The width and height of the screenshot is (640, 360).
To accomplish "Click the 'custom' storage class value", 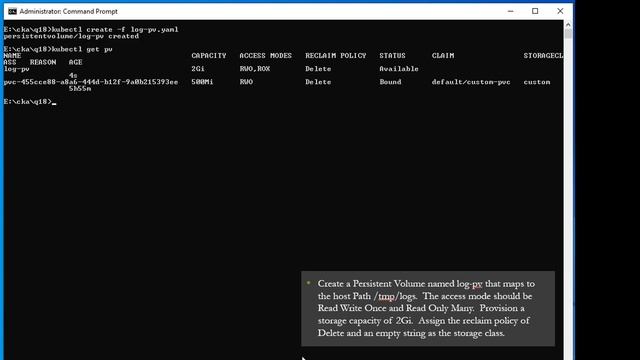I will pos(537,82).
